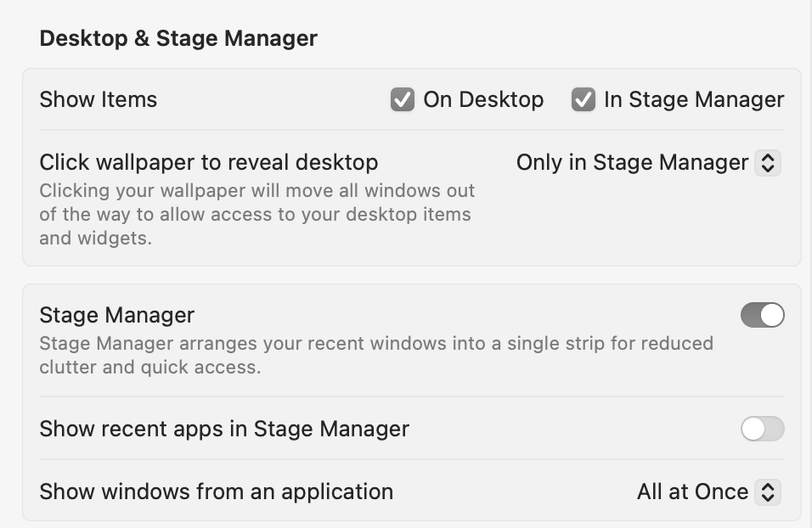Click the Show windows from an application label
Screen dimensions: 812x528
click(x=217, y=491)
